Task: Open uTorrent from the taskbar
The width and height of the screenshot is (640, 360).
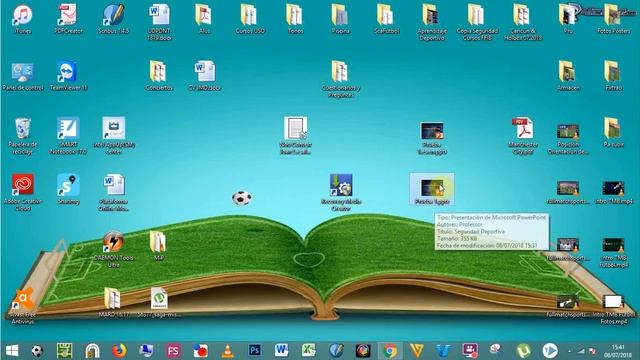Action: coord(524,351)
